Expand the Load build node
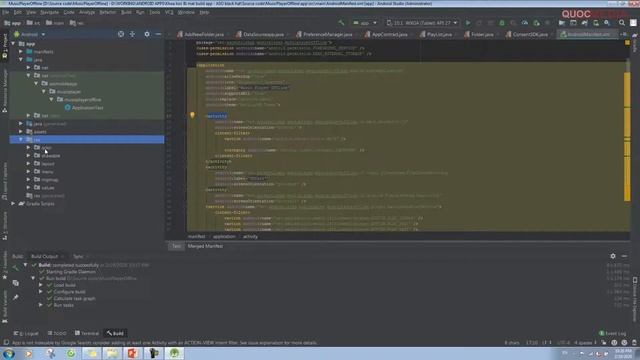Viewport: 640px width, 360px height. [x=41, y=285]
